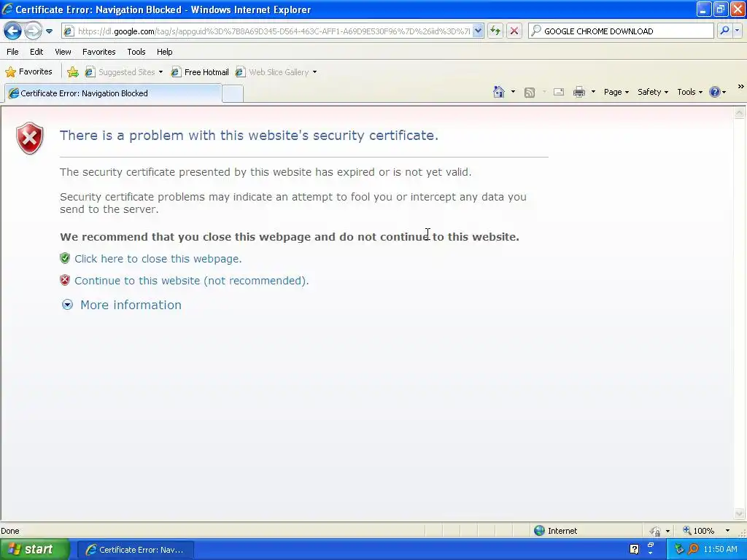747x560 pixels.
Task: Click the RSS Feeds icon
Action: 530,93
